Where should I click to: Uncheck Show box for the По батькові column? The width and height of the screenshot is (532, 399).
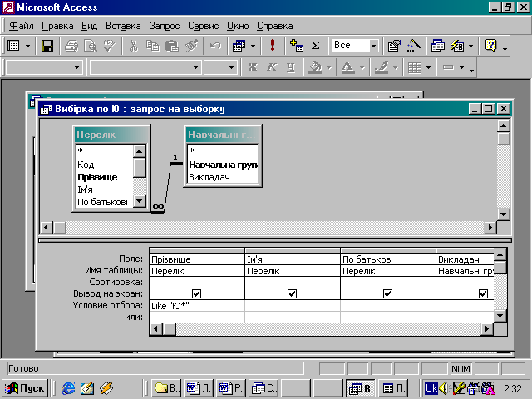pyautogui.click(x=388, y=293)
